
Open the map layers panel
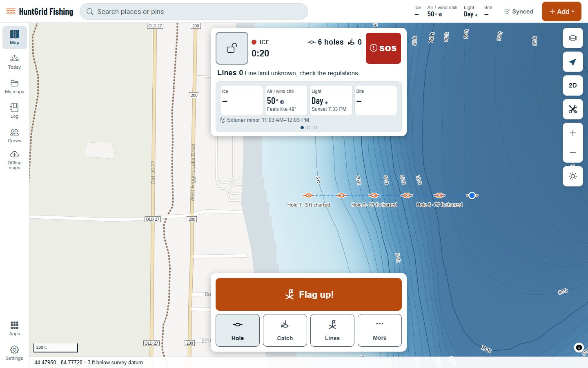572,38
